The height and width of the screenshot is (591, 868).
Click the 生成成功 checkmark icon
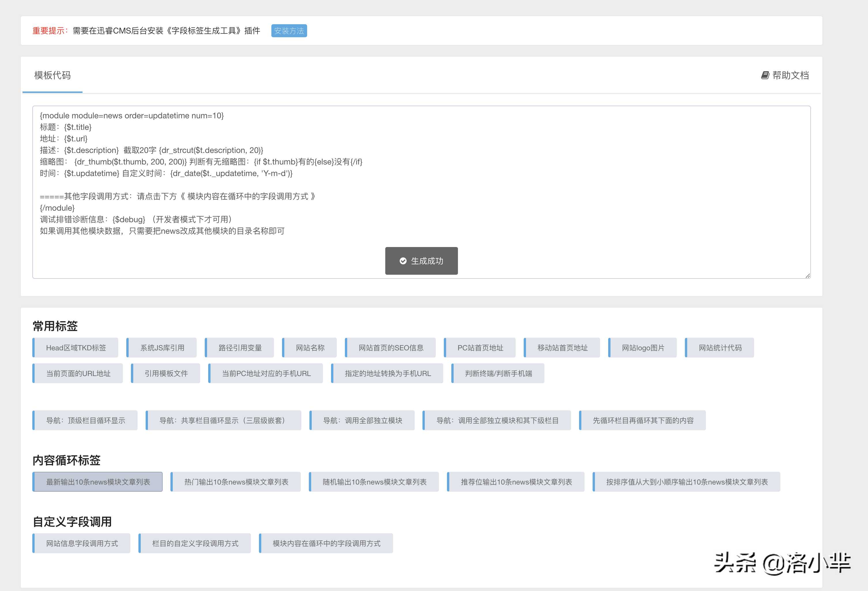click(403, 261)
